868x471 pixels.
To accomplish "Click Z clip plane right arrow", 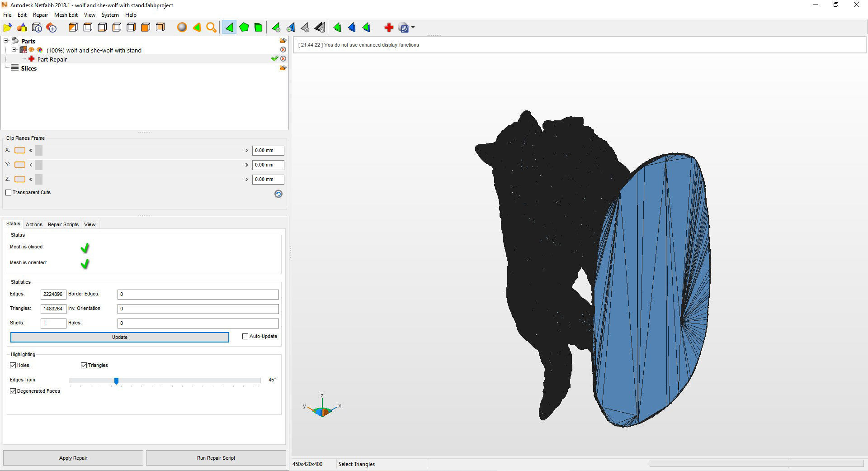I will click(247, 180).
